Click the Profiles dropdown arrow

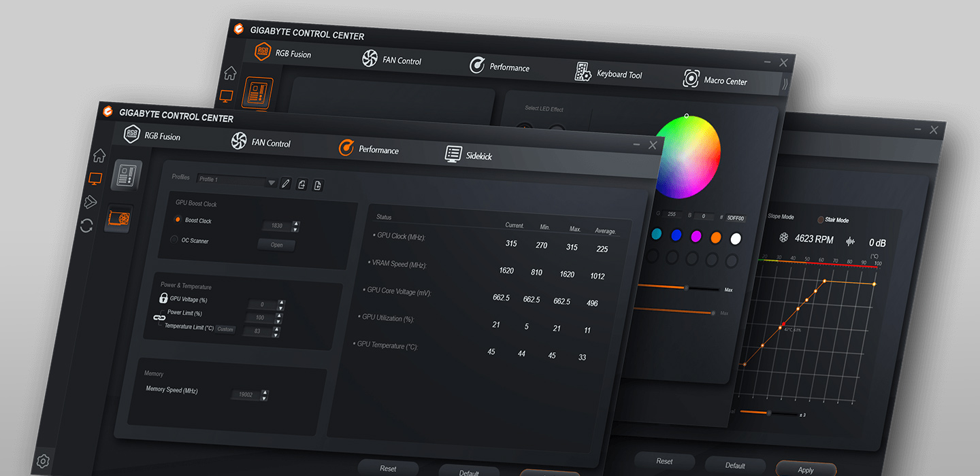coord(272,182)
